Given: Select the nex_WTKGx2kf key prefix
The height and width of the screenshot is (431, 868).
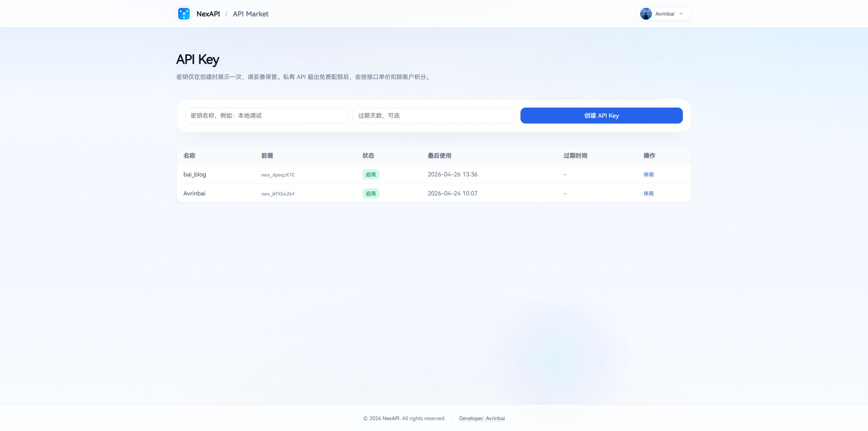Looking at the screenshot, I should [278, 194].
